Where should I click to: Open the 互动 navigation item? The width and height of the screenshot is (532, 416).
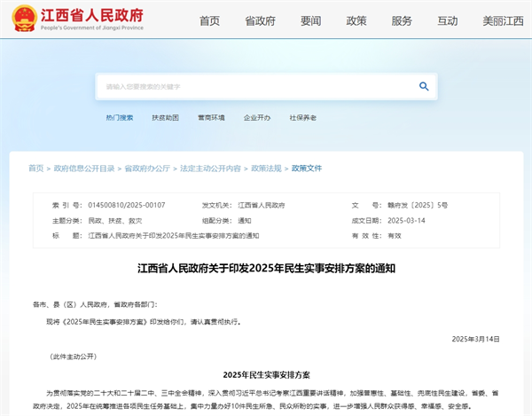(x=447, y=20)
